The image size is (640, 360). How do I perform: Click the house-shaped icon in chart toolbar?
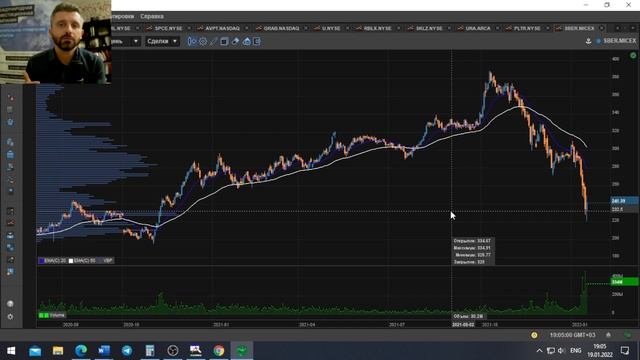pyautogui.click(x=247, y=41)
